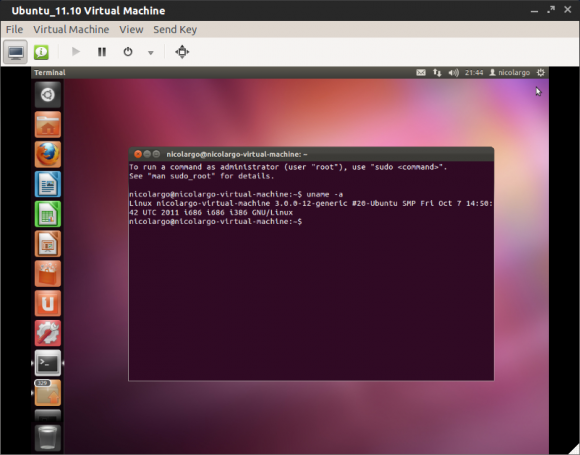
Task: Close the terminal window
Action: tap(138, 154)
